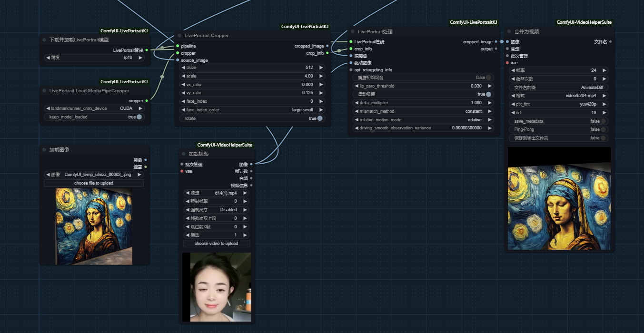644x333 pixels.
Task: Increase 帧率 using its right arrow
Action: pos(604,70)
